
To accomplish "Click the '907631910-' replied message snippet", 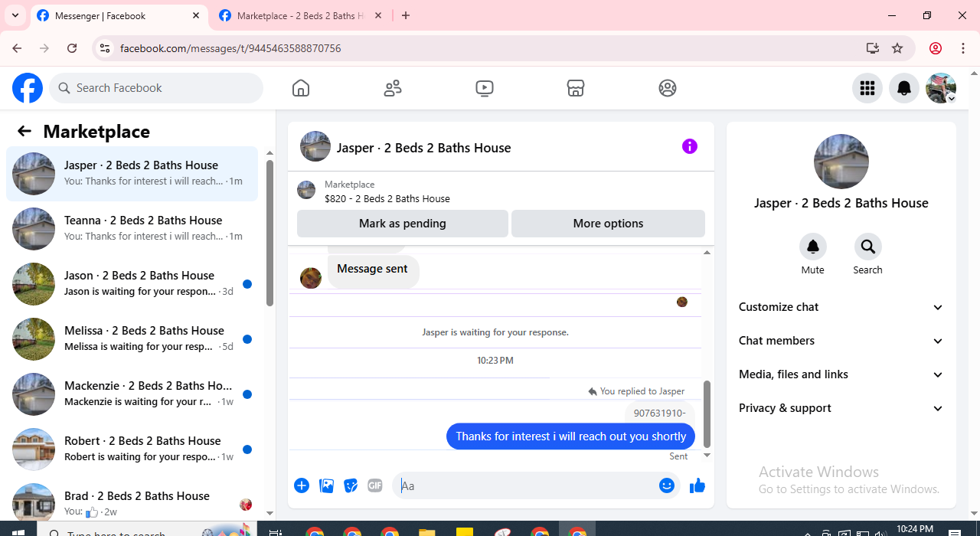I will (660, 413).
